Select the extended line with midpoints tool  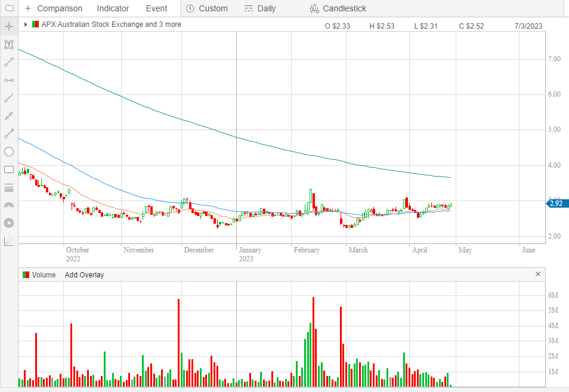click(9, 116)
